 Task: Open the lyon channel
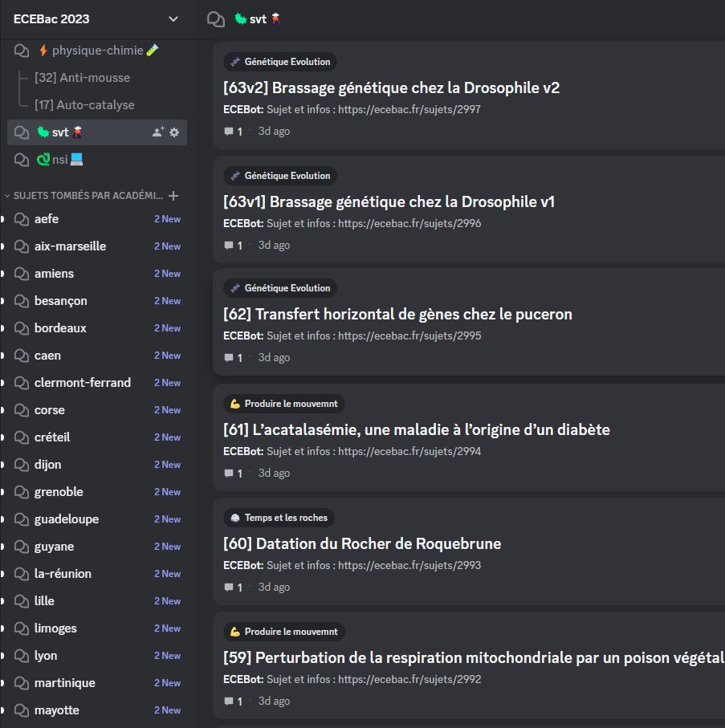click(97, 656)
